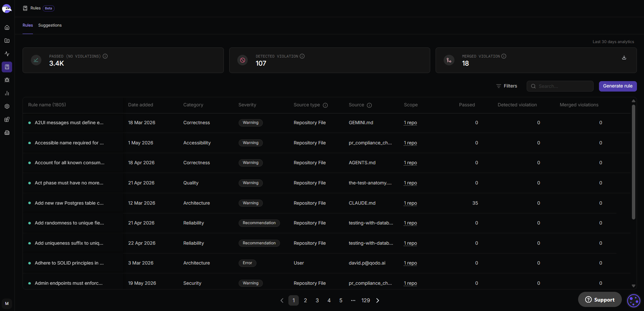Click the Generate rule button
Image resolution: width=644 pixels, height=311 pixels.
[618, 86]
